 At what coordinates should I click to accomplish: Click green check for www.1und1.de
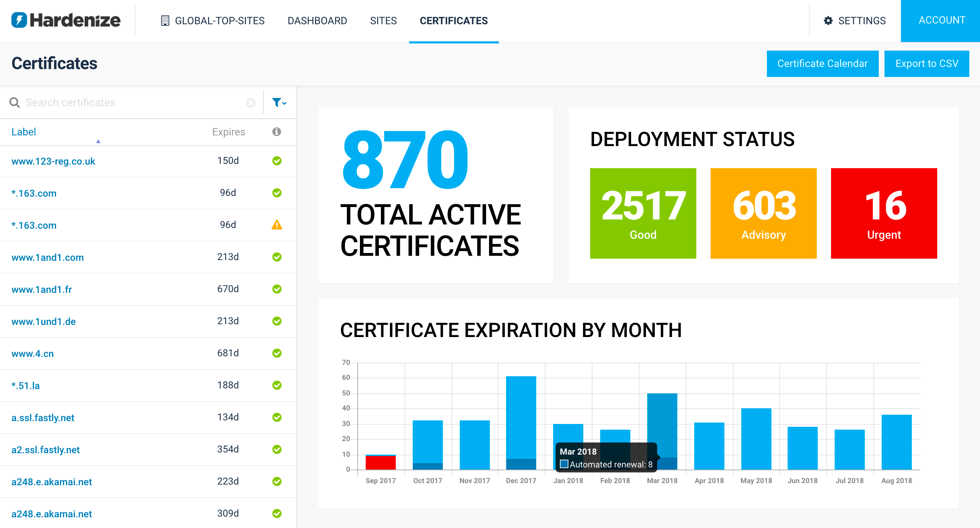[x=277, y=321]
